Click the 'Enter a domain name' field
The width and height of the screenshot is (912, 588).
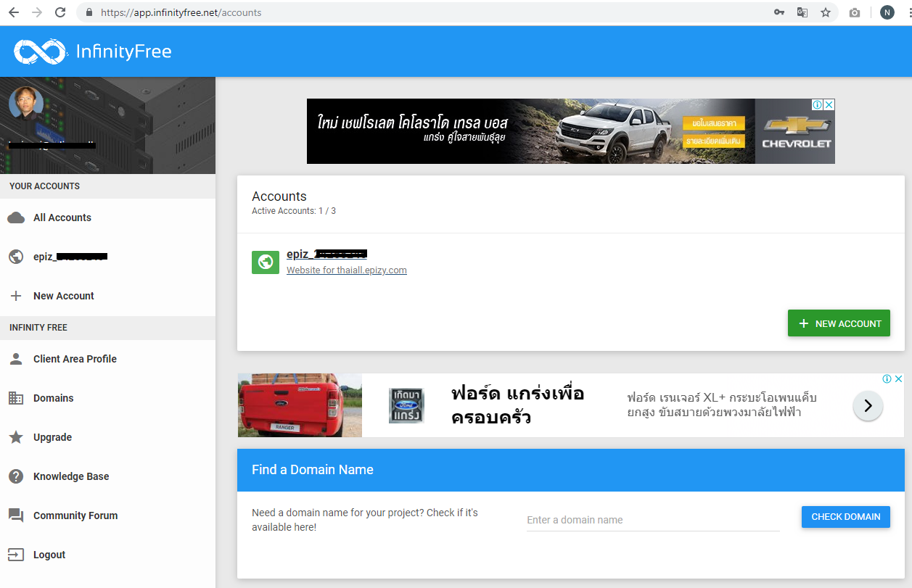click(652, 520)
